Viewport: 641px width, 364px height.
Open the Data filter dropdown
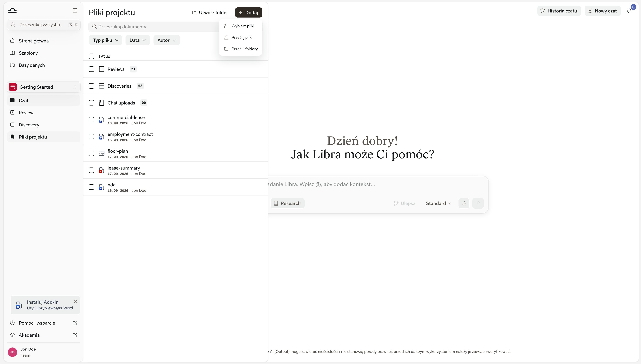[x=138, y=40]
